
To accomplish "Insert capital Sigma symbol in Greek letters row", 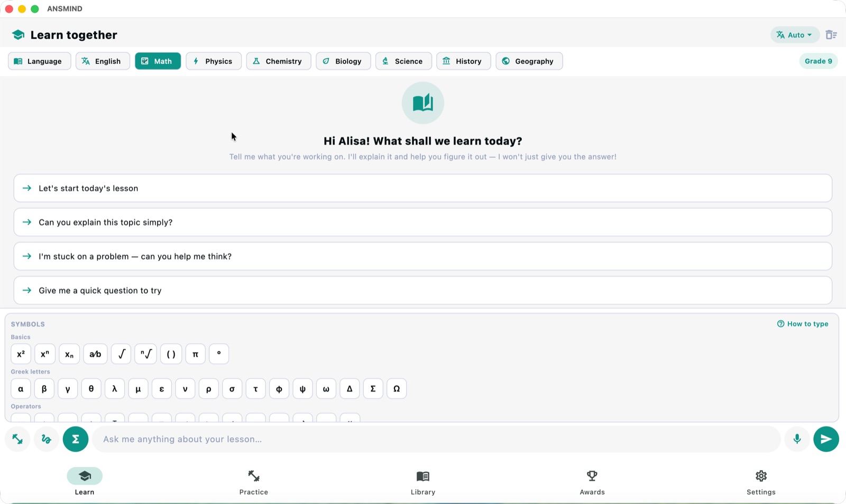I will tap(373, 389).
